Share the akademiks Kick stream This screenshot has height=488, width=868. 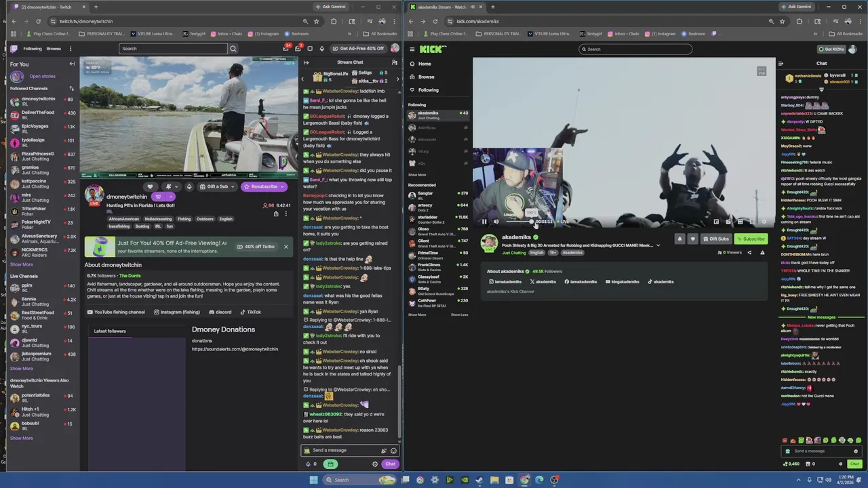749,252
